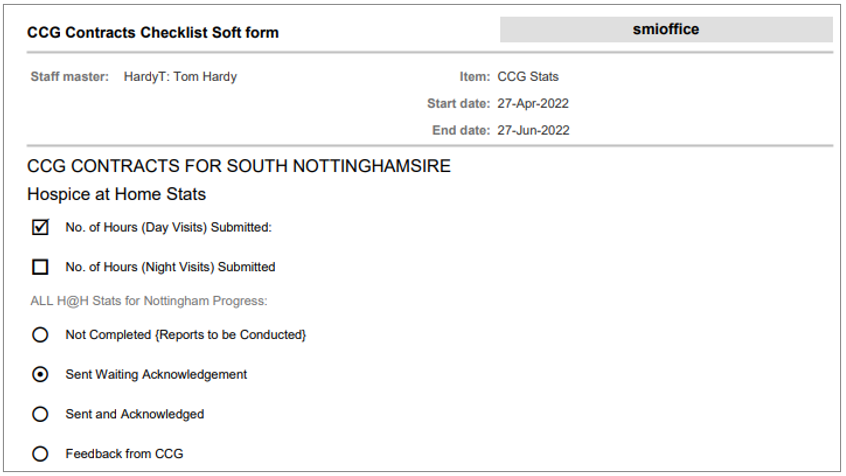Click the Start date field label
Screen dimensions: 846x476
click(x=458, y=103)
